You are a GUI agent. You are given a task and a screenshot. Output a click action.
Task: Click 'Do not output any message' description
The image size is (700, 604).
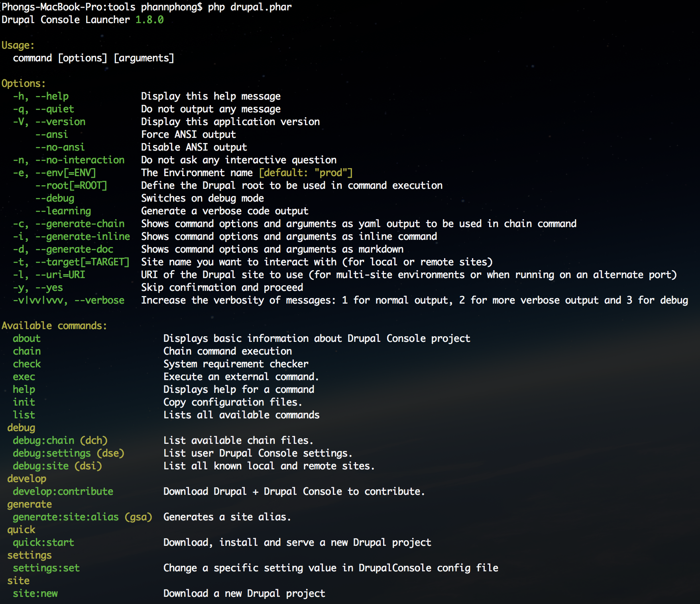211,109
